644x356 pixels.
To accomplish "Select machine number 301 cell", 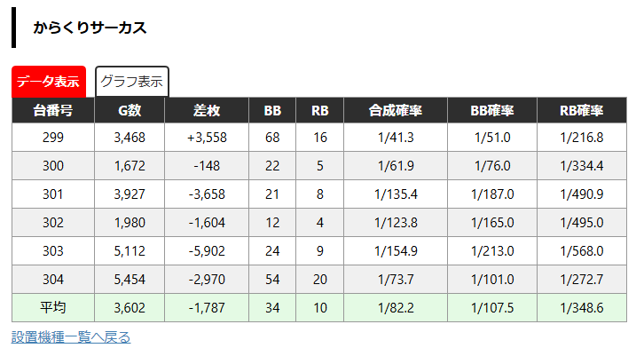I will [53, 194].
